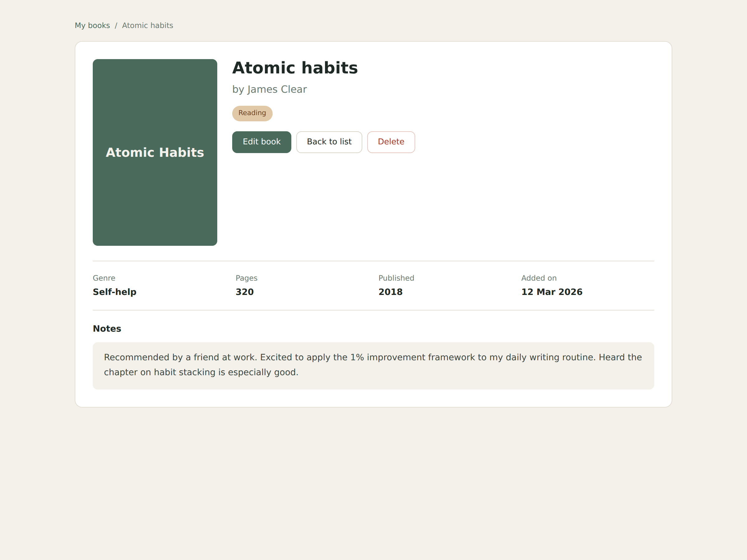Click the Pages value 320
This screenshot has width=747, height=560.
(x=245, y=292)
